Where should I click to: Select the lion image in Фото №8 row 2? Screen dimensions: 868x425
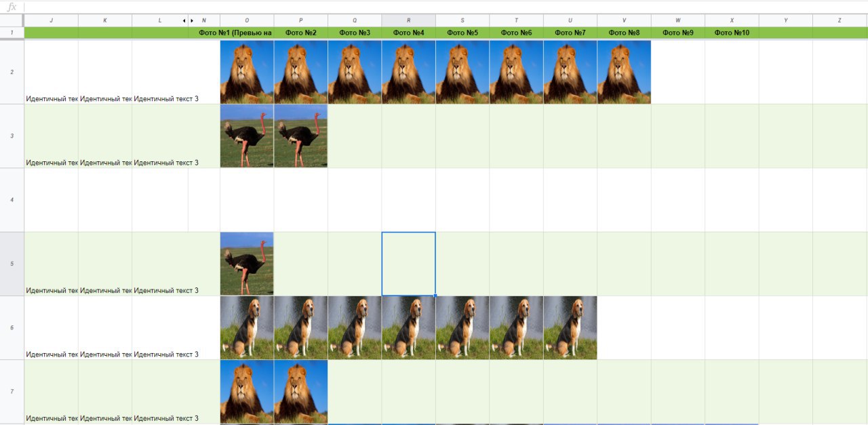coord(624,72)
